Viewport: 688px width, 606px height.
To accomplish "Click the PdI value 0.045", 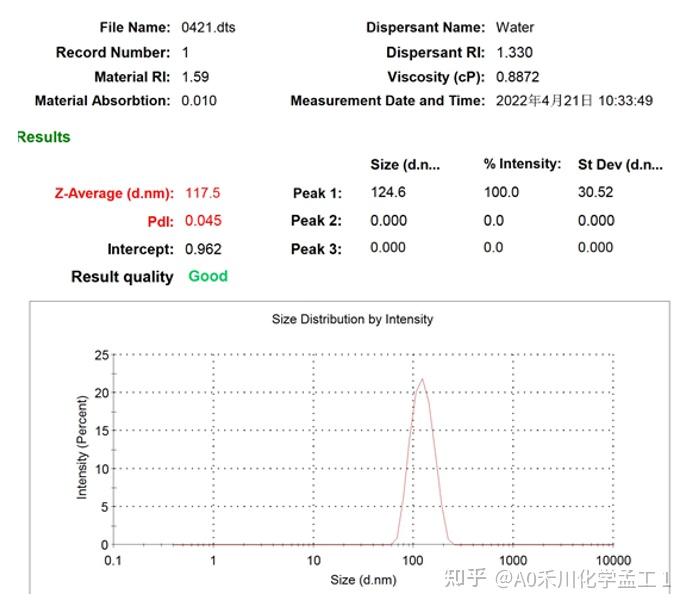I will 203,220.
